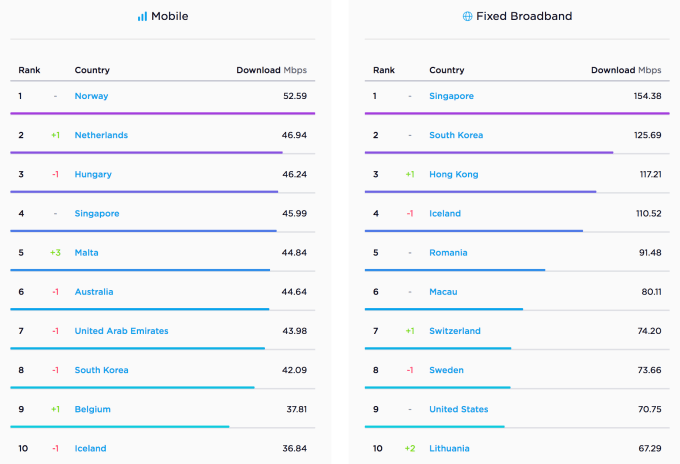Screen dimensions: 680x464
Task: Click the Romania country link
Action: [x=448, y=253]
